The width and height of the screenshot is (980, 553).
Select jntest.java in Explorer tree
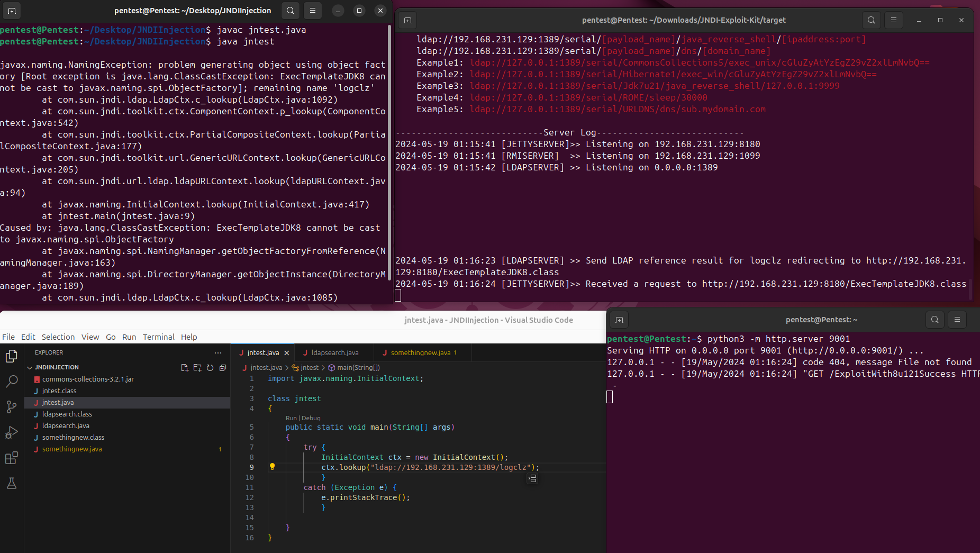pyautogui.click(x=127, y=403)
